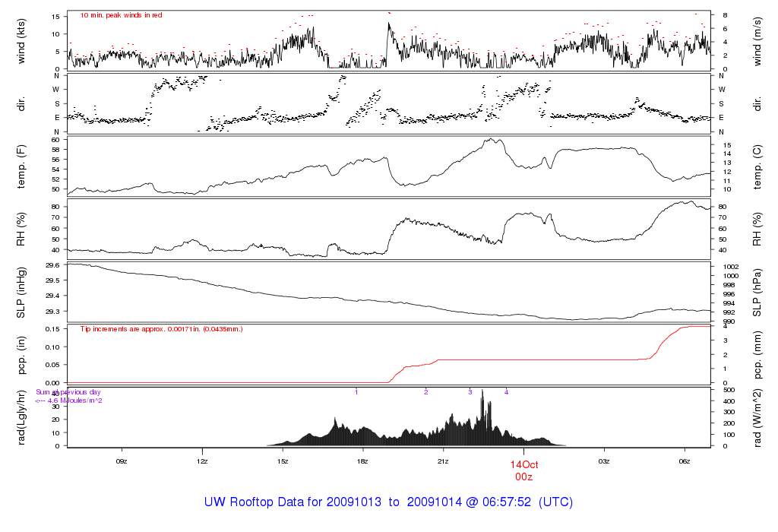
Task: Click the '29.4' pressure tick value
Action: pos(52,296)
